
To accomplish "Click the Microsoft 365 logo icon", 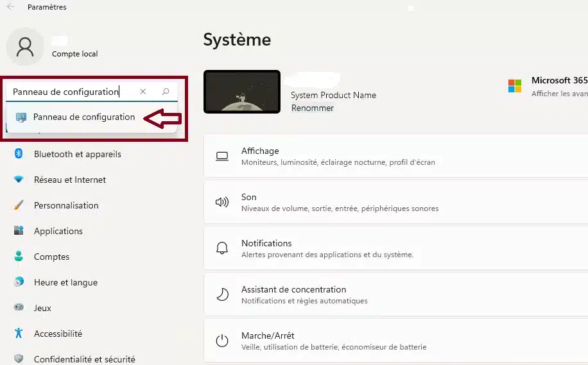I will point(515,86).
